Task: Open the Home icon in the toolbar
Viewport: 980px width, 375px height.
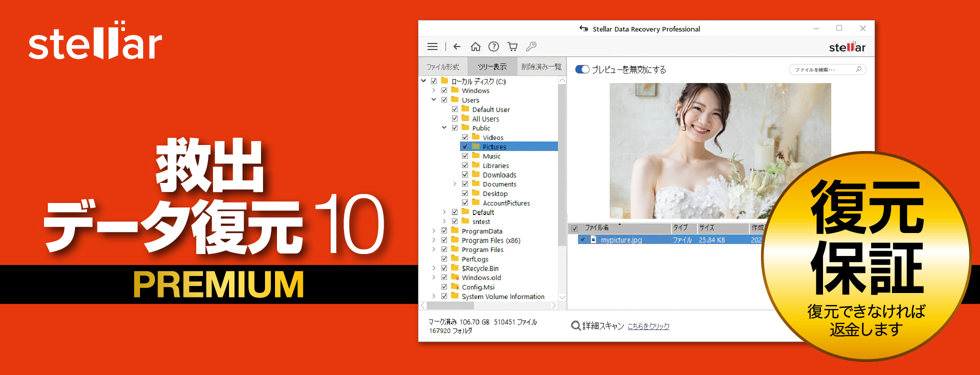Action: (475, 46)
